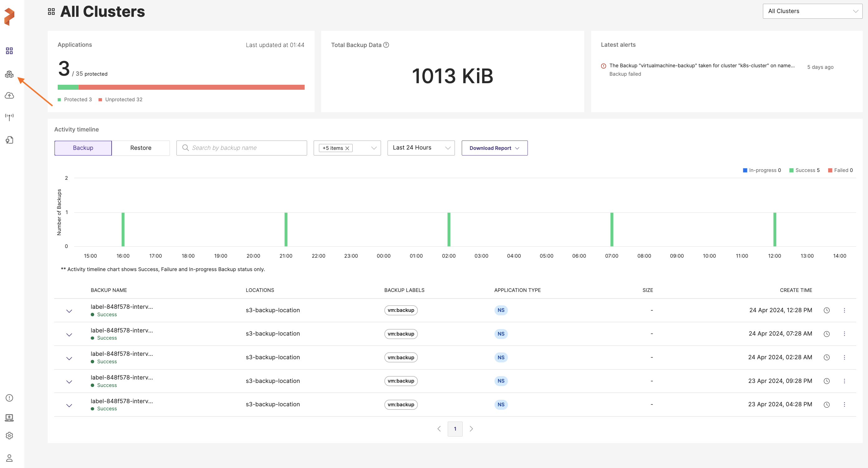Open the cloud backup icon in sidebar
Image resolution: width=868 pixels, height=468 pixels.
coord(9,96)
